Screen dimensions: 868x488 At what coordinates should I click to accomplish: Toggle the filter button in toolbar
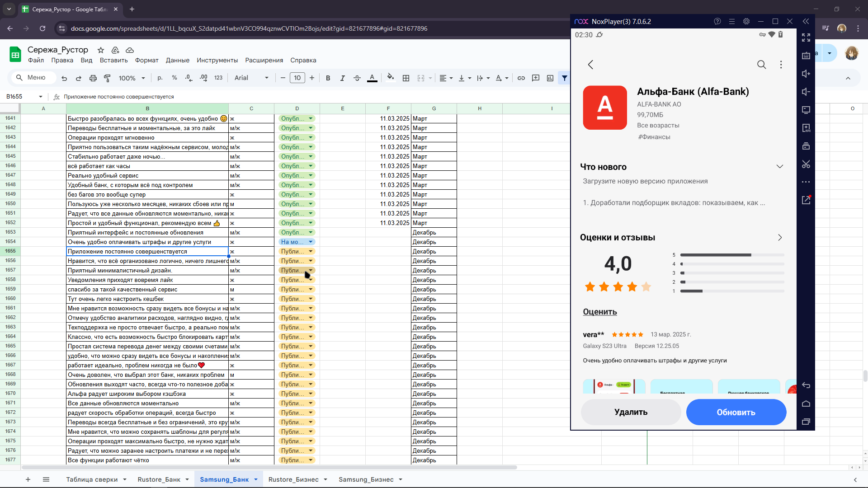pos(565,78)
